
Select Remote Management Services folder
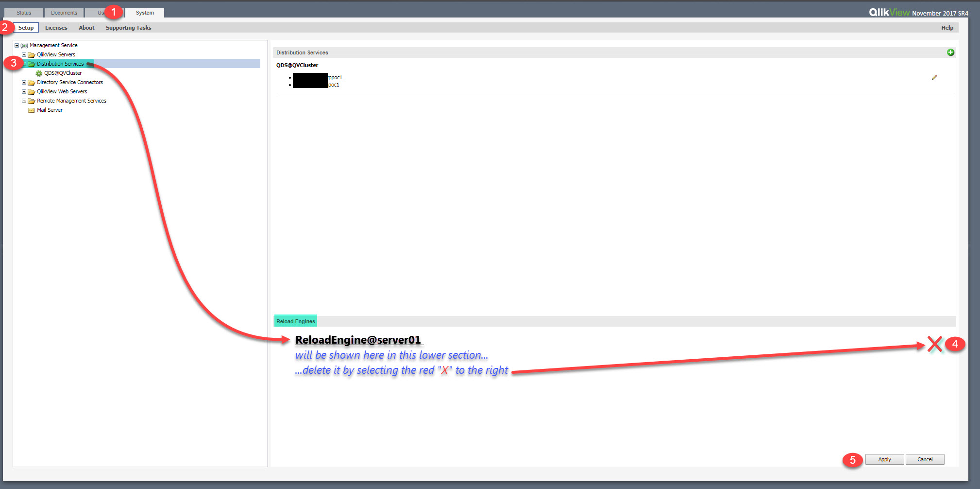71,101
